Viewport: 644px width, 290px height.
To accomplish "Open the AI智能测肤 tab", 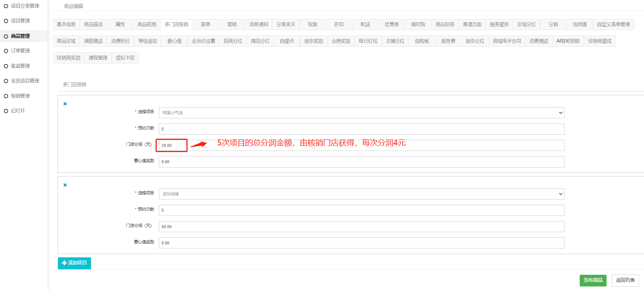I will [x=568, y=41].
